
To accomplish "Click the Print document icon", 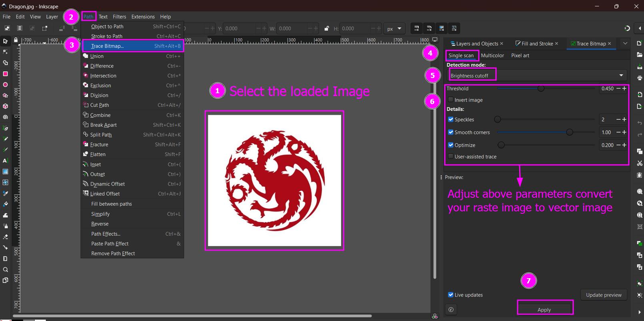I will click(x=640, y=78).
